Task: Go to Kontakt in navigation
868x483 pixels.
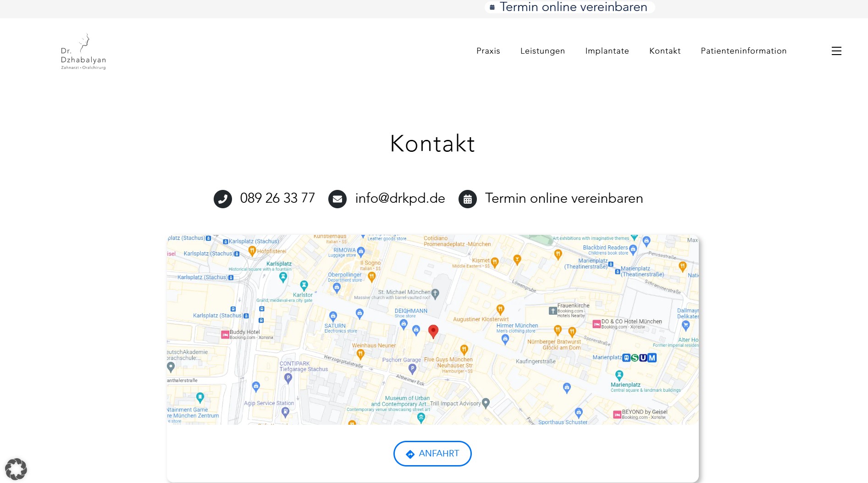Action: (x=665, y=51)
